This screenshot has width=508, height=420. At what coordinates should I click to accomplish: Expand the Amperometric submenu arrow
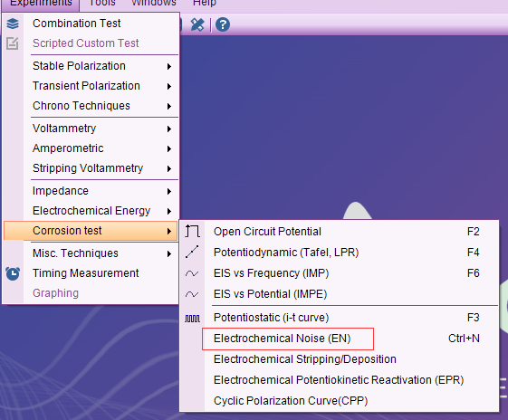pos(169,149)
